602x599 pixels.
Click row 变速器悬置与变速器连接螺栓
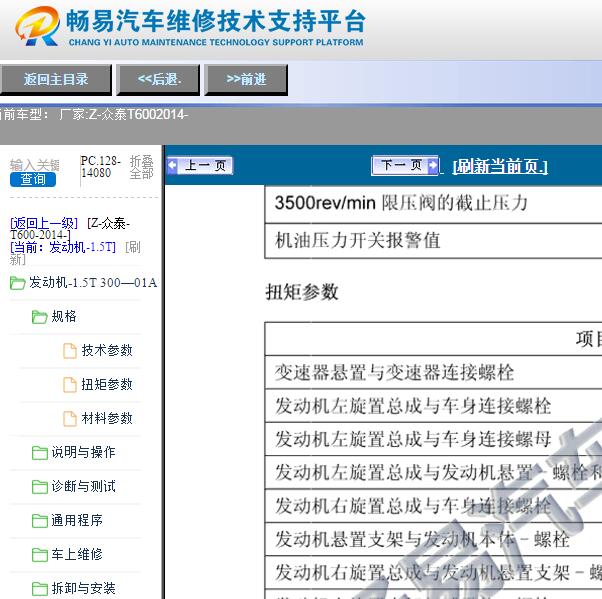coord(433,372)
